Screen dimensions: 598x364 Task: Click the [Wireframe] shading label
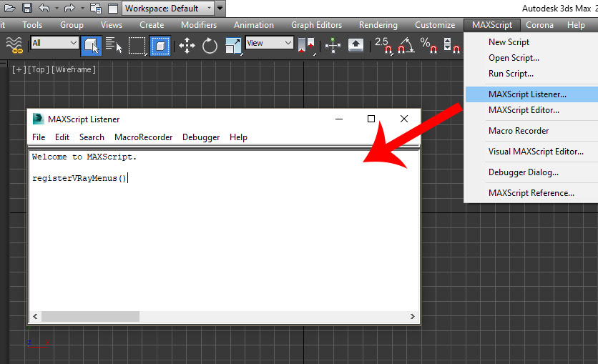coord(74,69)
